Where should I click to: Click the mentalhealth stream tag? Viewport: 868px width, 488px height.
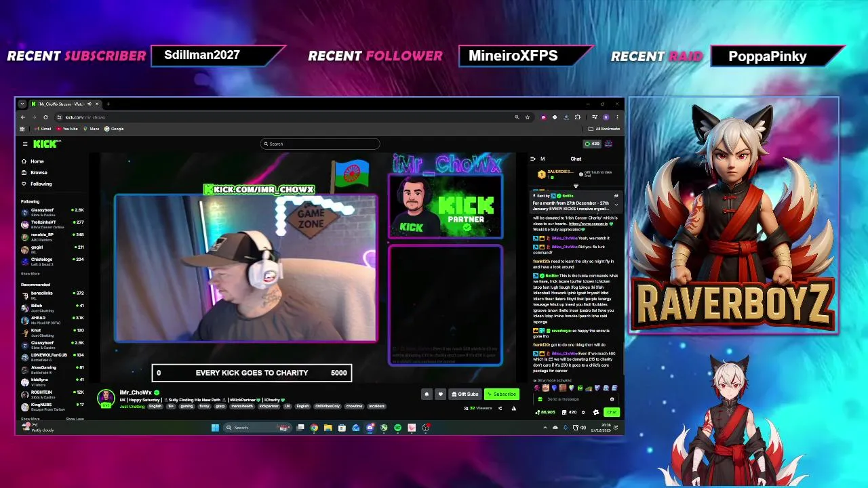point(242,406)
